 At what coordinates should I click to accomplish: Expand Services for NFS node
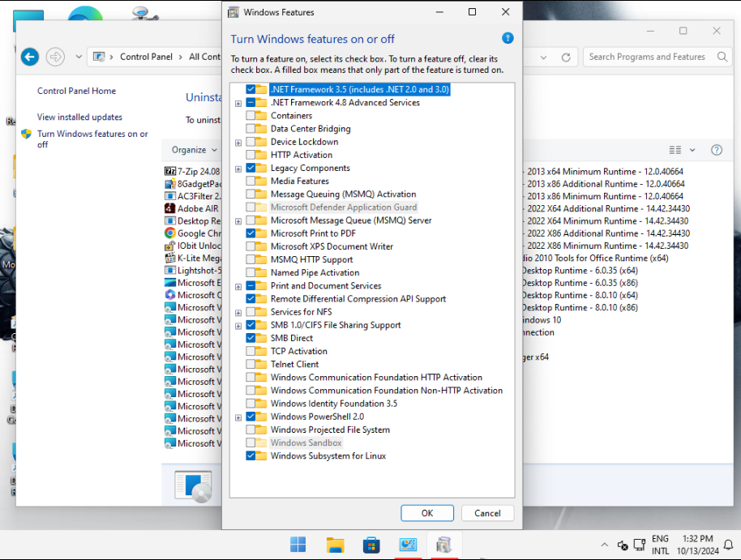tap(238, 313)
